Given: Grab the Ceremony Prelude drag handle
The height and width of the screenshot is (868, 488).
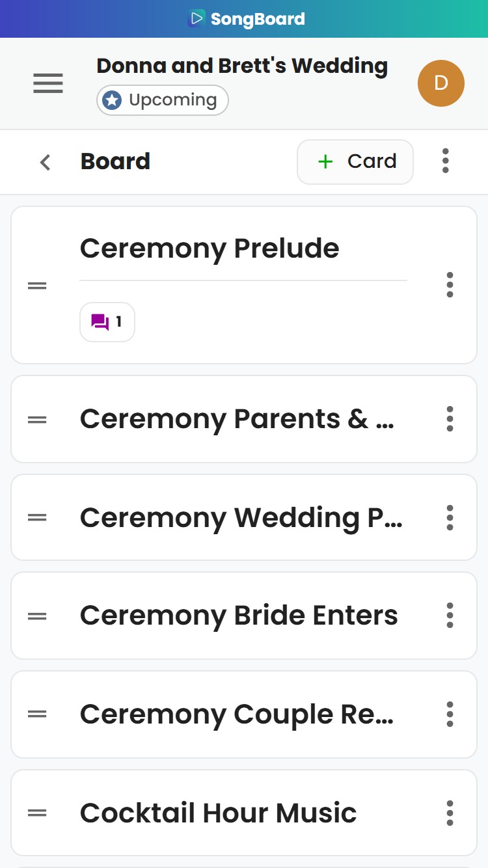Looking at the screenshot, I should click(37, 285).
